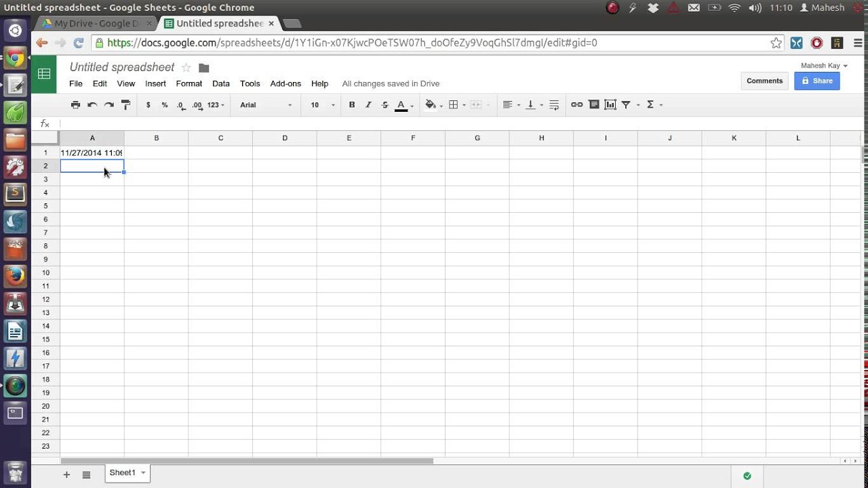Open the Functions sigma dropdown
Image resolution: width=868 pixels, height=488 pixels.
pyautogui.click(x=654, y=105)
